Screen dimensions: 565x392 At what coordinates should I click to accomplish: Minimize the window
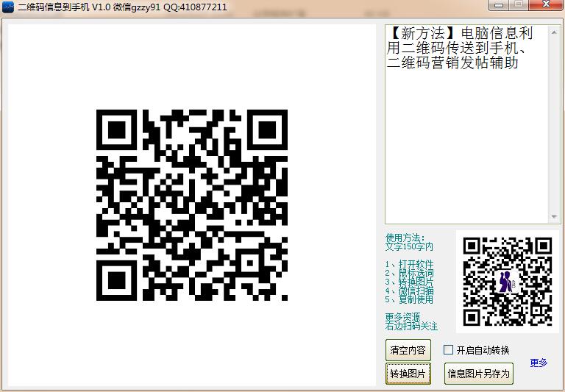point(499,5)
